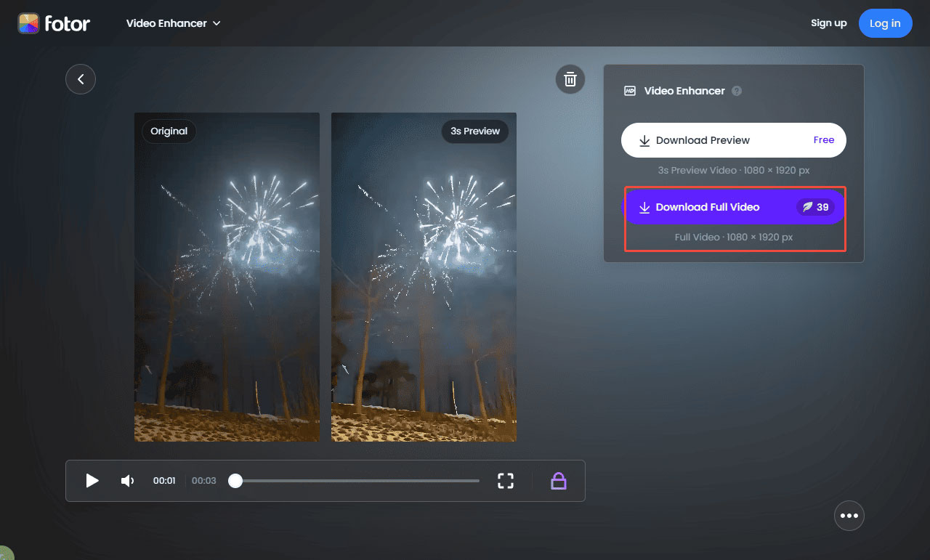This screenshot has height=560, width=930.
Task: Select the Original video thumbnail
Action: (x=227, y=277)
